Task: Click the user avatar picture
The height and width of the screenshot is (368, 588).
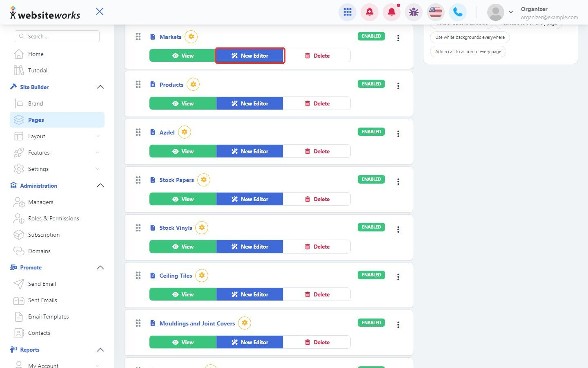Action: pos(496,12)
